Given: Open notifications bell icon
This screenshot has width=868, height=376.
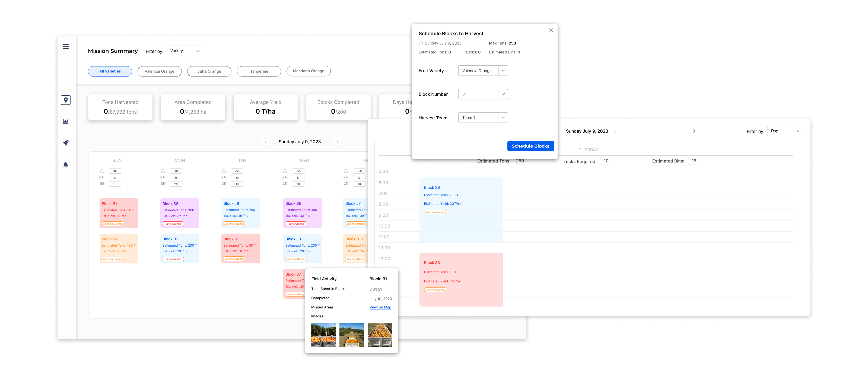Looking at the screenshot, I should click(66, 165).
